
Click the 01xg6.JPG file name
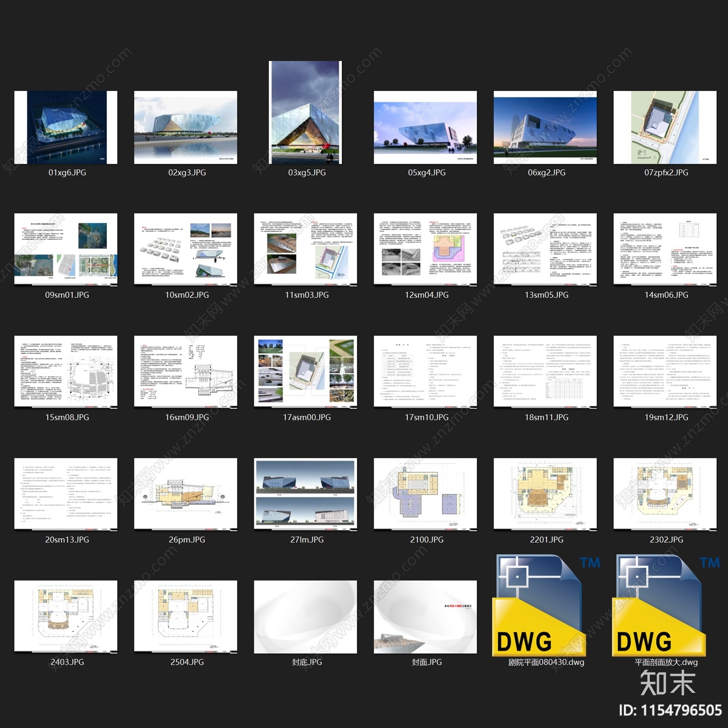click(x=67, y=172)
